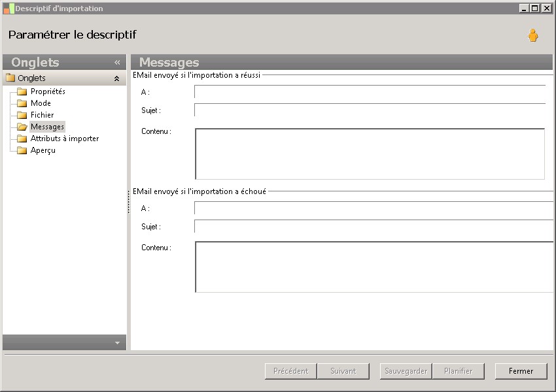
Task: Click the Aperçu folder icon
Action: click(x=22, y=151)
